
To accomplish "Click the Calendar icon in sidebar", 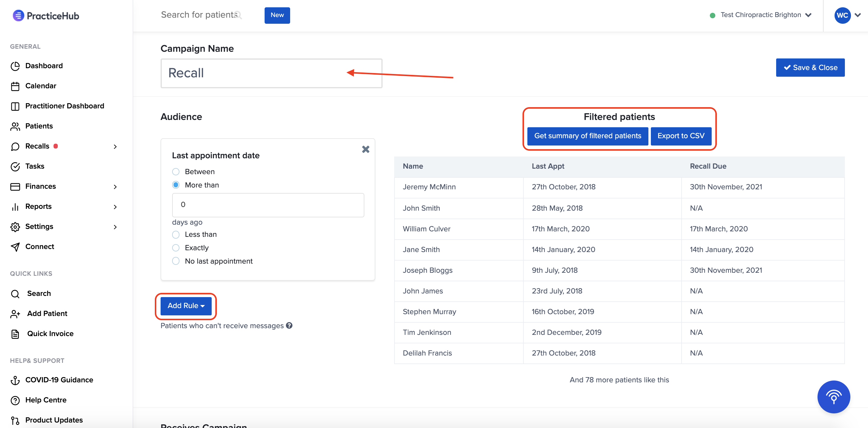I will click(x=15, y=86).
